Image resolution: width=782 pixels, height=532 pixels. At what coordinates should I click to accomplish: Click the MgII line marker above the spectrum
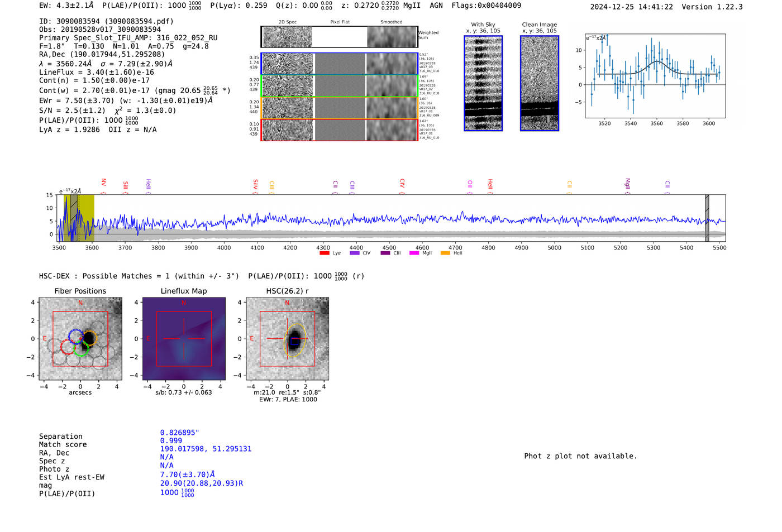pyautogui.click(x=627, y=183)
